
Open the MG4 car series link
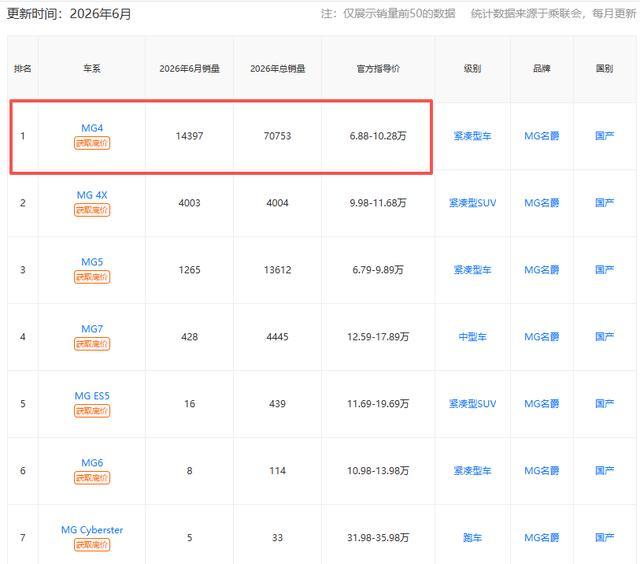(x=92, y=128)
